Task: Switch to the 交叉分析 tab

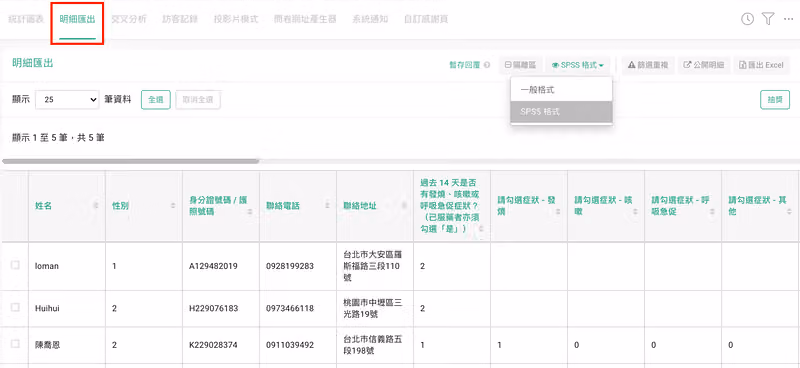Action: pyautogui.click(x=129, y=19)
